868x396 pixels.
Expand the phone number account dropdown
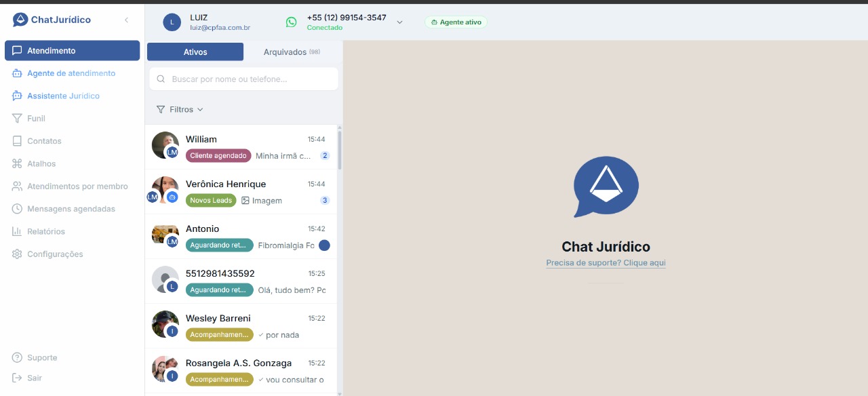tap(399, 22)
